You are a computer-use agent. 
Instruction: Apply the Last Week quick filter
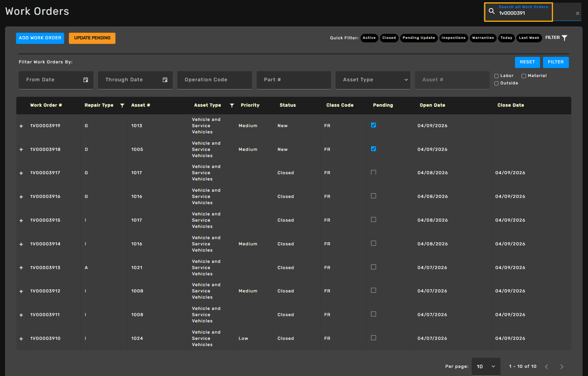tap(529, 38)
